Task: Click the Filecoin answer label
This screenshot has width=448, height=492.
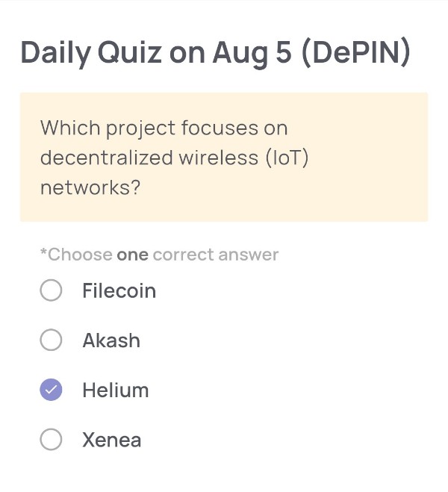Action: pos(119,290)
